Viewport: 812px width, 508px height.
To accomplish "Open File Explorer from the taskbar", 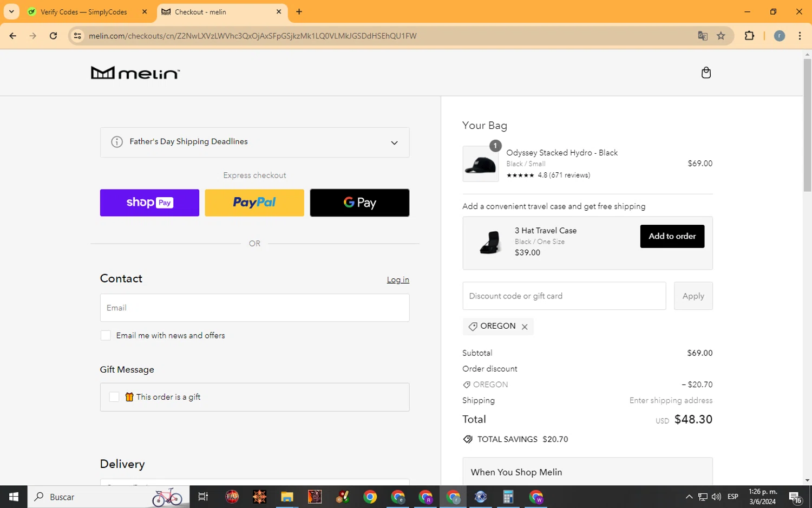I will (287, 497).
